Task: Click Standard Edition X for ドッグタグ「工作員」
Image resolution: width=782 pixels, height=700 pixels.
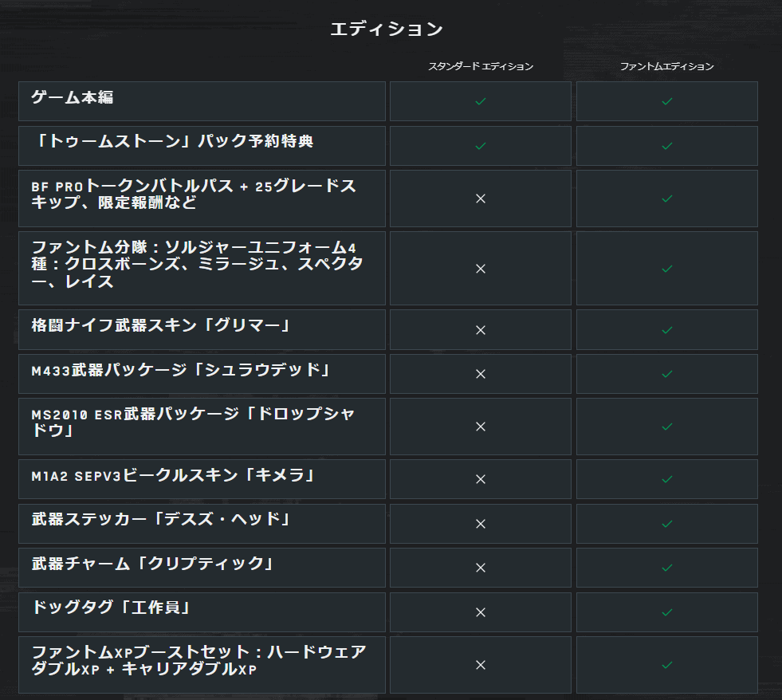Action: coord(480,612)
